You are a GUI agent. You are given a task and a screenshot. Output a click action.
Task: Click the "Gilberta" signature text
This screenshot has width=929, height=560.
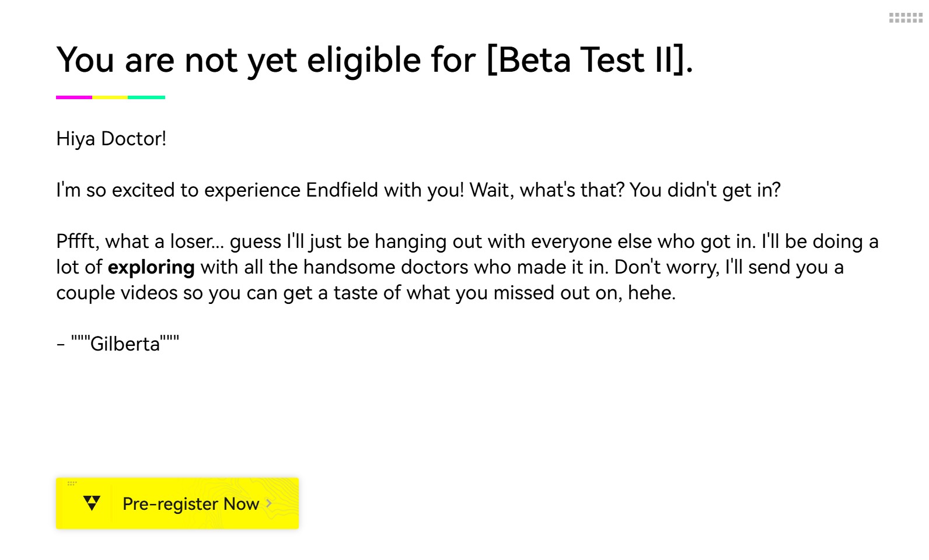(x=125, y=344)
